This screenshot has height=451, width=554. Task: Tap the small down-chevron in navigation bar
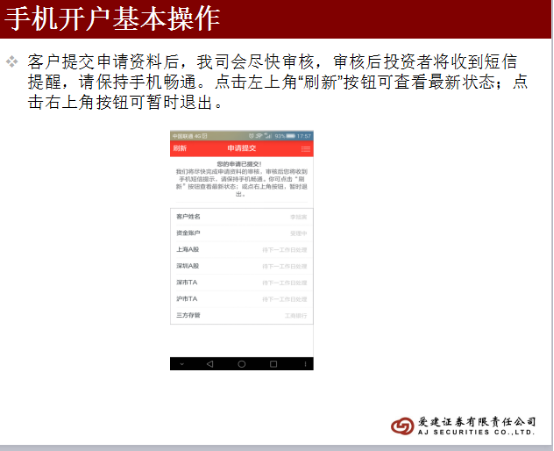(182, 364)
